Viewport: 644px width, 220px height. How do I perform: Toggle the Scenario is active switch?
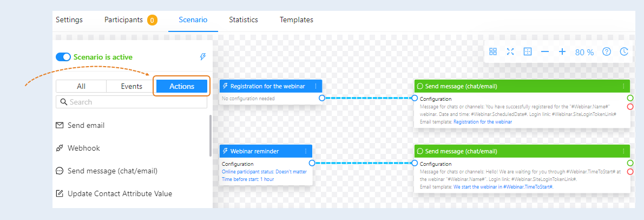point(63,57)
